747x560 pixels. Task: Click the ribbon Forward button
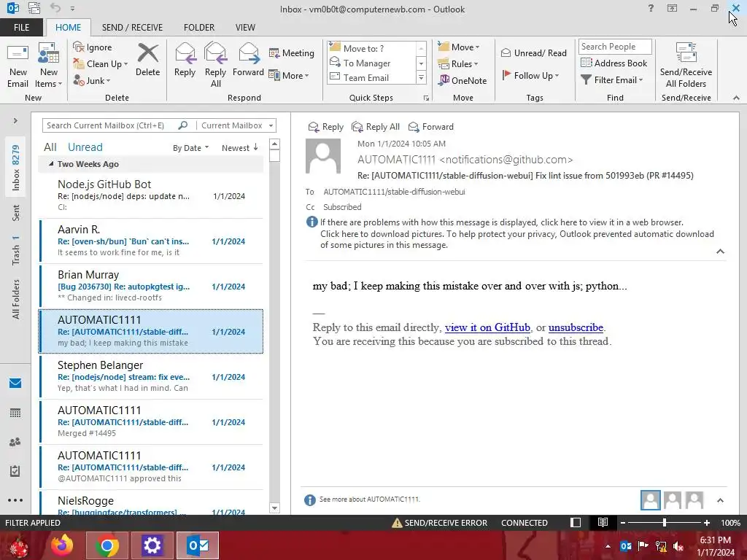click(x=248, y=60)
